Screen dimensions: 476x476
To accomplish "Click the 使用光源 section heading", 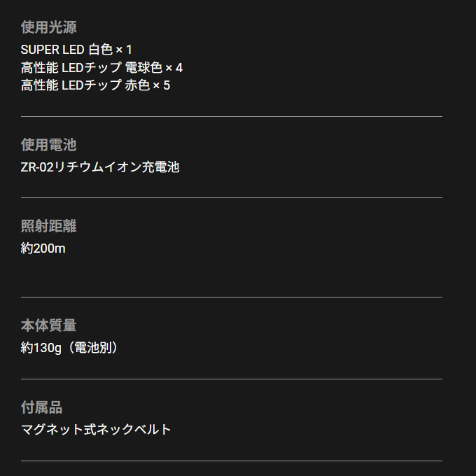I will coord(48,27).
